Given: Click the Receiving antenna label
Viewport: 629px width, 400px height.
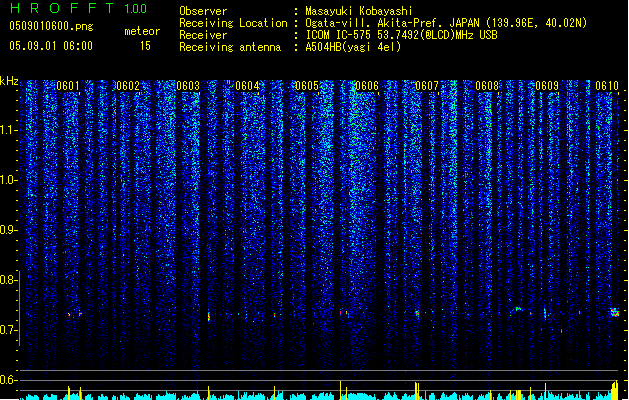Looking at the screenshot, I should tap(230, 47).
